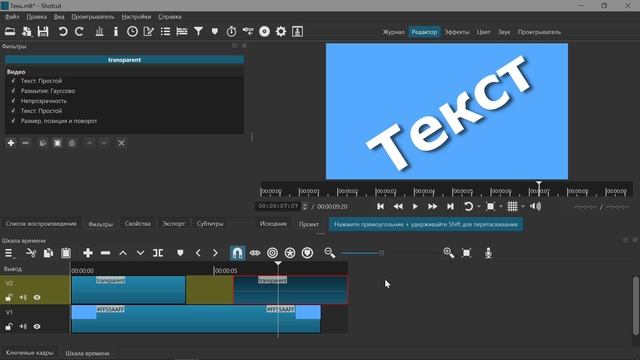Open Timeline icon in toolbar
The image size is (640, 360).
pos(182,32)
